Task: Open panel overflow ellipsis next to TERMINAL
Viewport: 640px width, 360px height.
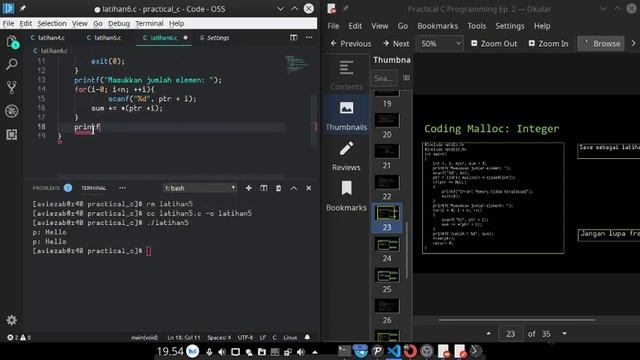Action: [x=122, y=188]
